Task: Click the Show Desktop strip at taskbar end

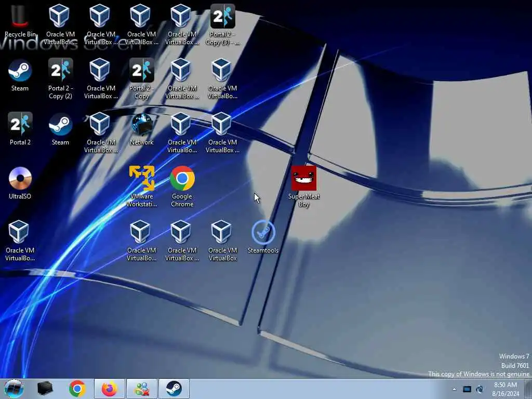Action: (528, 389)
